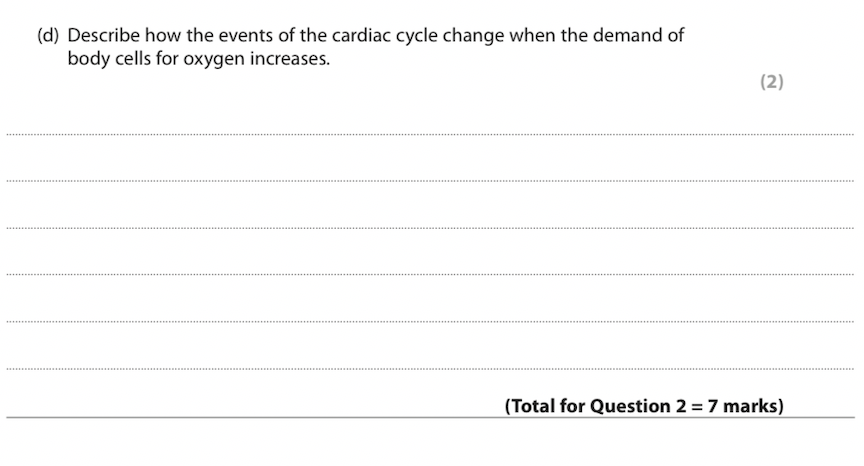Click the (d) question label
Viewport: 864px width, 466px height.
click(48, 36)
